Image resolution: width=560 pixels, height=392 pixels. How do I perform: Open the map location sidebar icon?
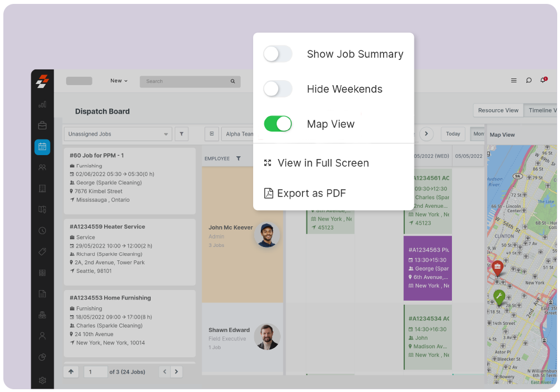42,209
